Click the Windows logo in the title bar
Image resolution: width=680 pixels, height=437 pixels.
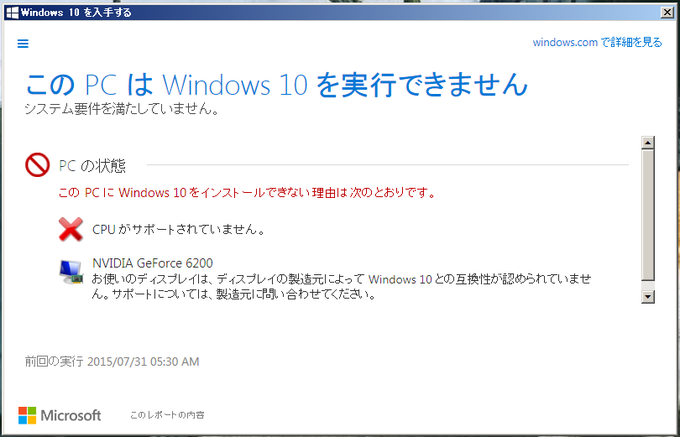pyautogui.click(x=13, y=13)
